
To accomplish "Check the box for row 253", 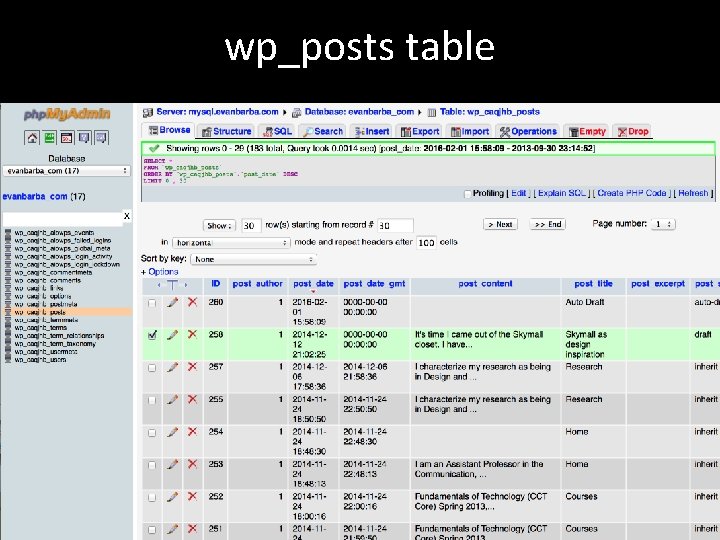I will [152, 465].
